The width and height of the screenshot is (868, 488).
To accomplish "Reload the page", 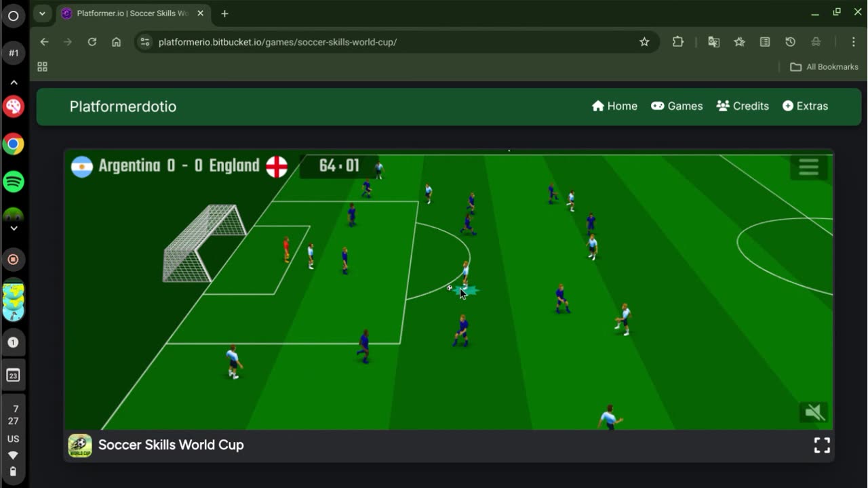I will (x=92, y=42).
